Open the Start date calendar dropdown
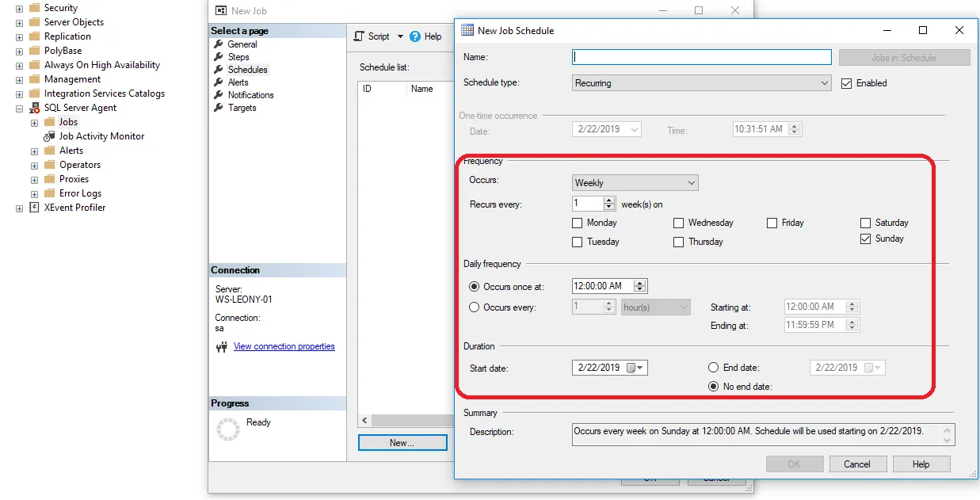Screen dimensions: 980x500 click(x=637, y=368)
